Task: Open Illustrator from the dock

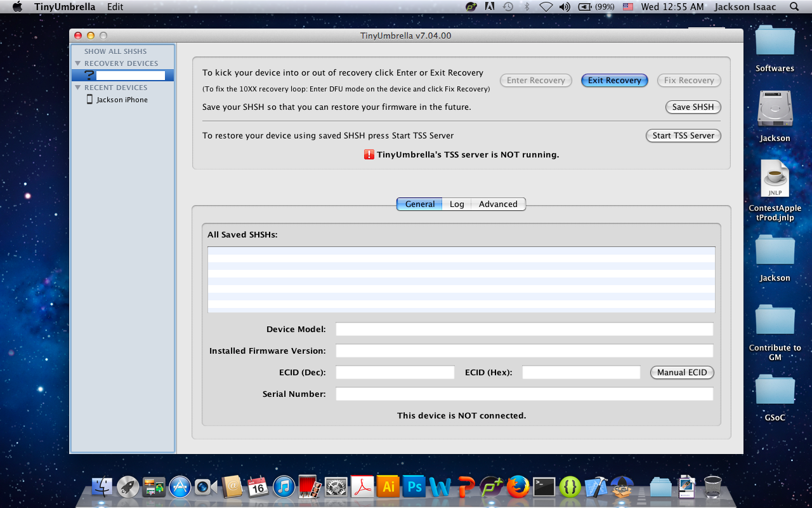Action: [388, 487]
